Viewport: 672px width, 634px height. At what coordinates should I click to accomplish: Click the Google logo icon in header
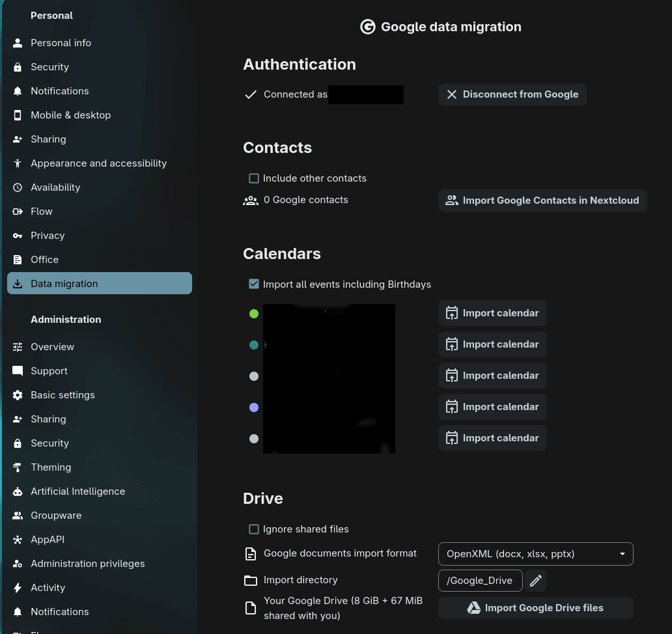[x=368, y=27]
